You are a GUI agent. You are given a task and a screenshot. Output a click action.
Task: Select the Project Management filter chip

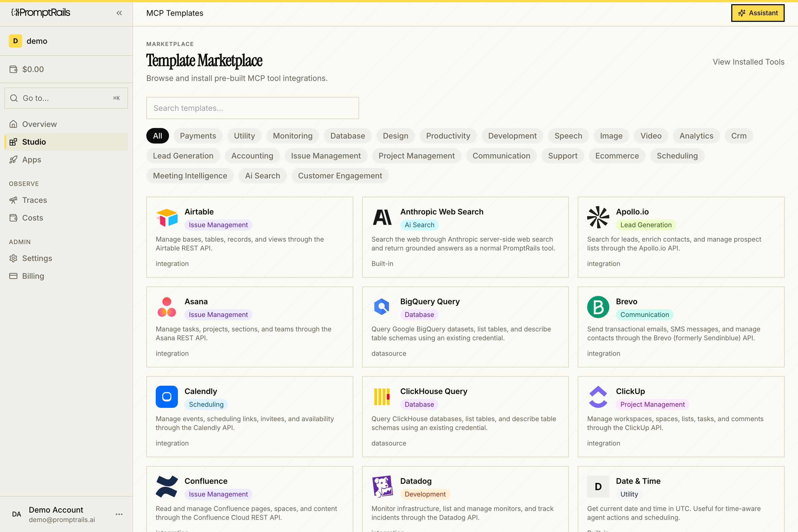click(x=416, y=156)
